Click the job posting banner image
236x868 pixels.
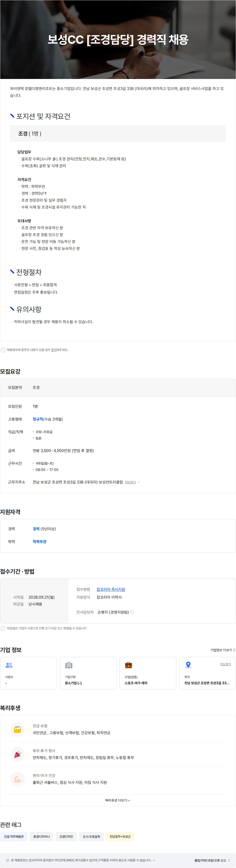point(118,39)
